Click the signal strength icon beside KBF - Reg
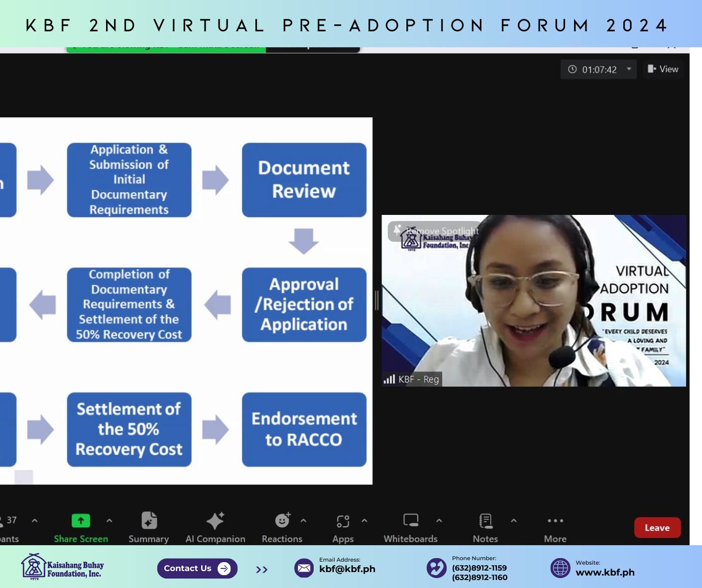Image resolution: width=702 pixels, height=588 pixels. (389, 380)
